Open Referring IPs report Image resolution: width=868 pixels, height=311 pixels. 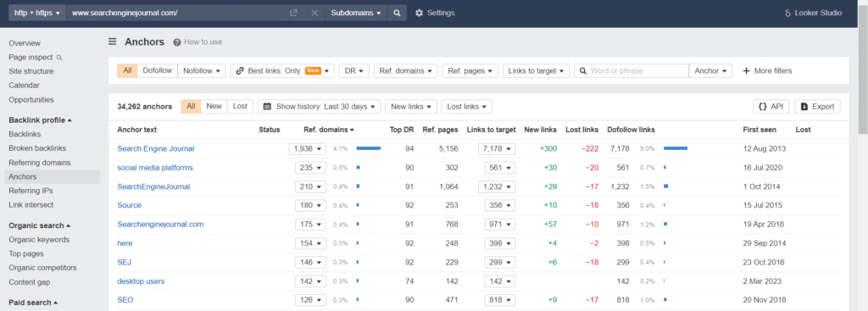coord(31,191)
